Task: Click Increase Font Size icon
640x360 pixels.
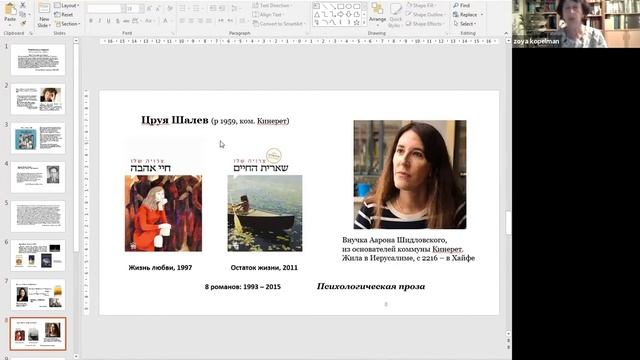Action: tap(149, 9)
